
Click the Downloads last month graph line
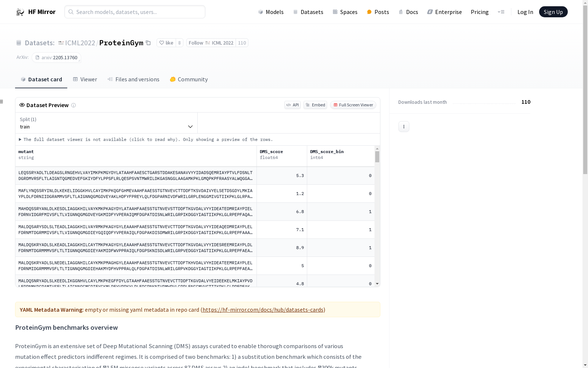pyautogui.click(x=484, y=103)
